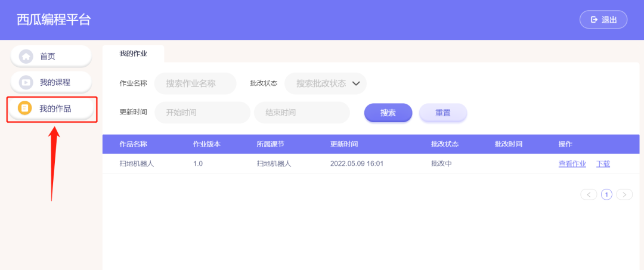Screen dimensions: 644x270
Task: Expand the 批改状态 dropdown arrow
Action: 356,83
